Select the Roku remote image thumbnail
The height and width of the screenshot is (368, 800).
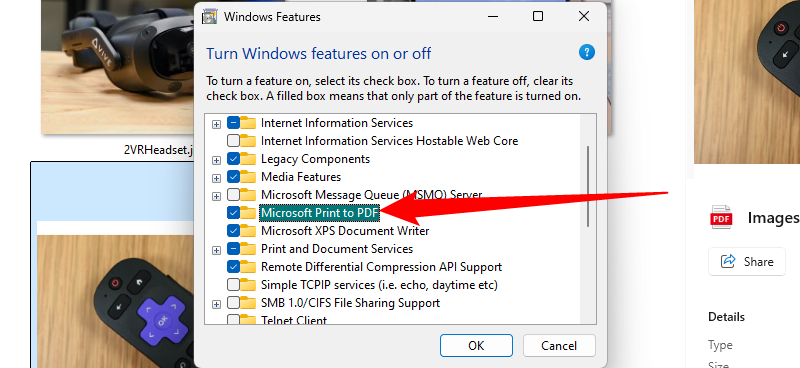tap(115, 301)
